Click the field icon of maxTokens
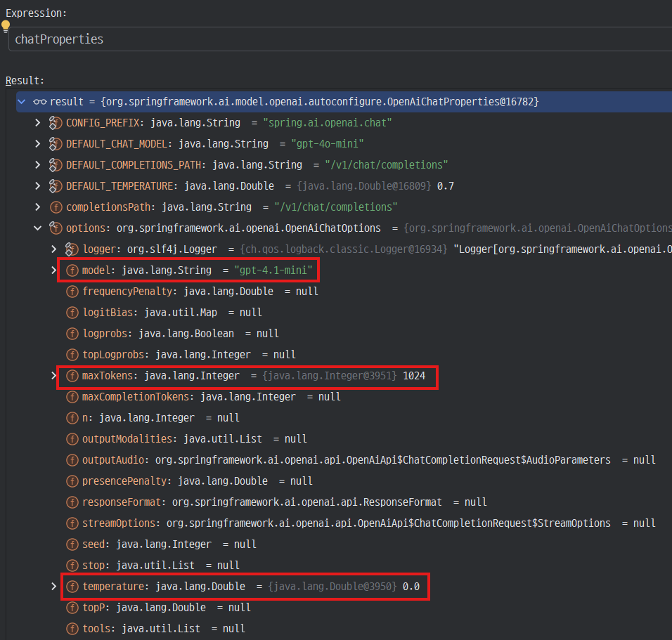The image size is (672, 640). [x=72, y=375]
